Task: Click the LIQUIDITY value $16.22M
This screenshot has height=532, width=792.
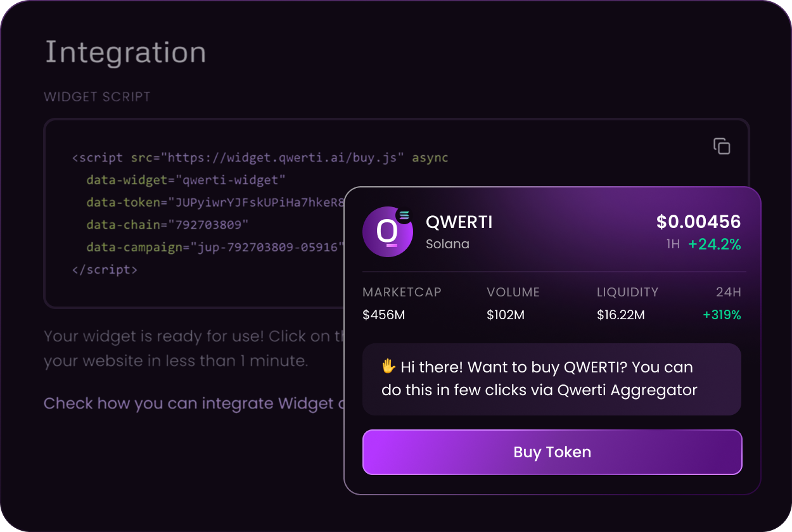Action: pos(620,314)
